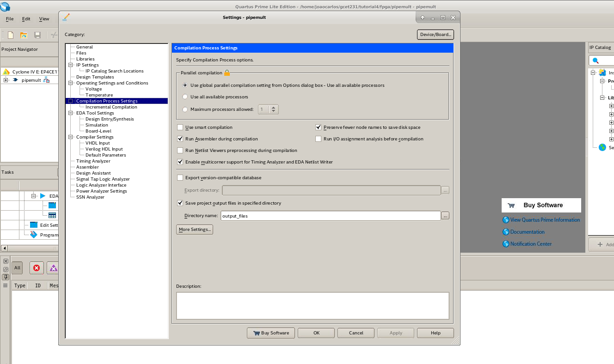Screen dimensions: 614x364
Task: Uncheck Save project output files checkbox
Action: 180,203
